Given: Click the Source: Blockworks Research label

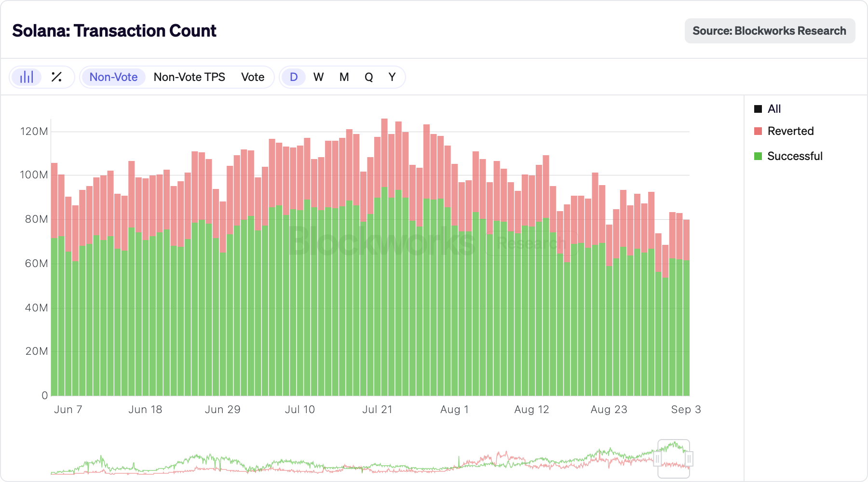Looking at the screenshot, I should pyautogui.click(x=769, y=30).
